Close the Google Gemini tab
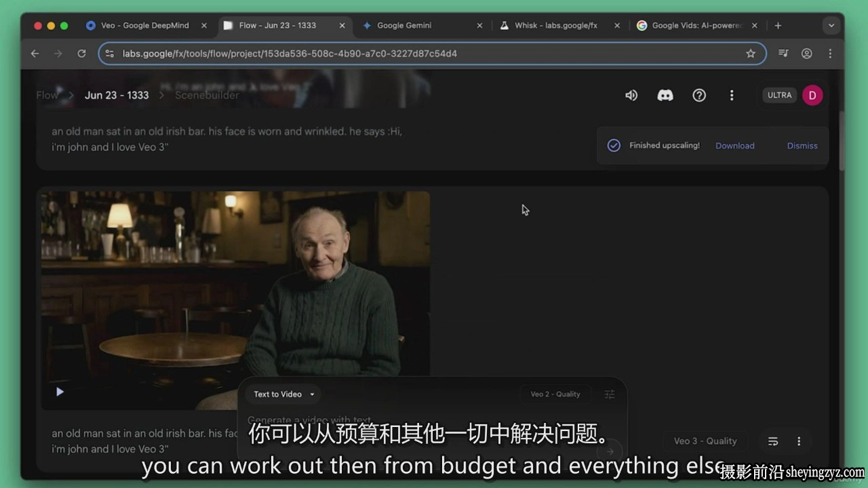 point(479,26)
